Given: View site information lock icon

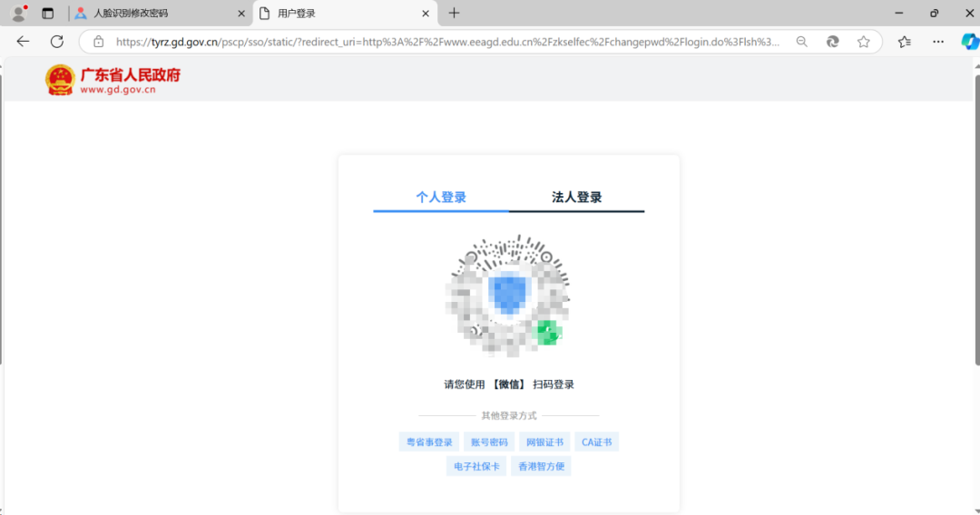Looking at the screenshot, I should [98, 42].
